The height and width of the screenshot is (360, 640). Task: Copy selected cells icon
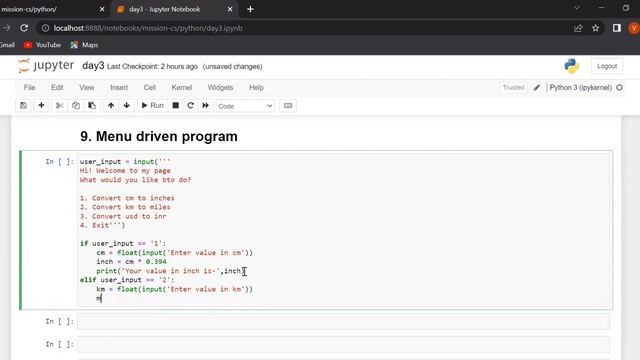[76, 106]
